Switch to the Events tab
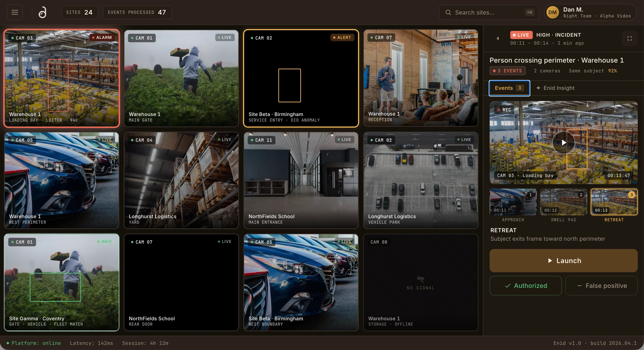Viewport: 644px width, 350px height. pos(509,88)
